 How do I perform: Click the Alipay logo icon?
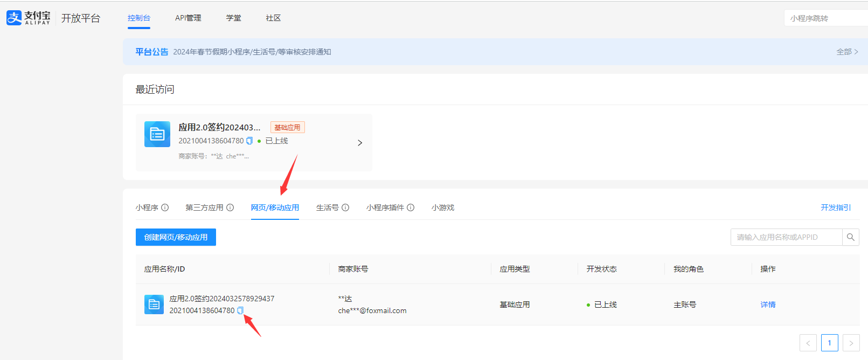[14, 18]
